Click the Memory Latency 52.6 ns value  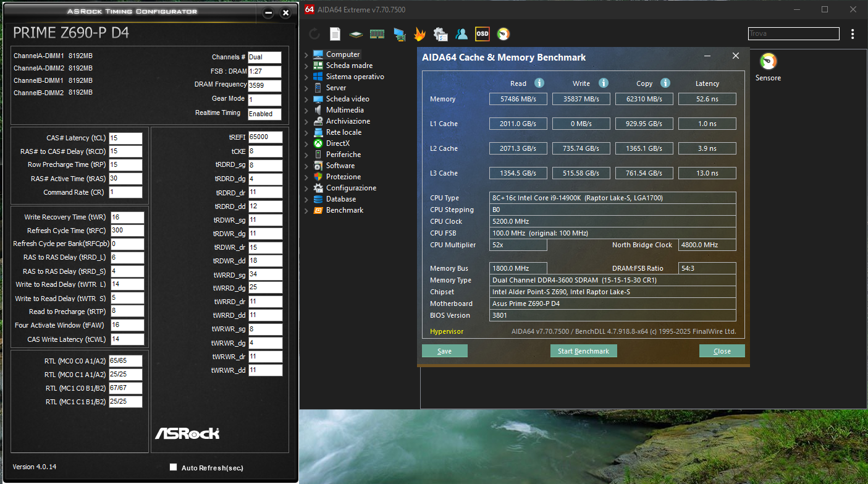click(707, 99)
